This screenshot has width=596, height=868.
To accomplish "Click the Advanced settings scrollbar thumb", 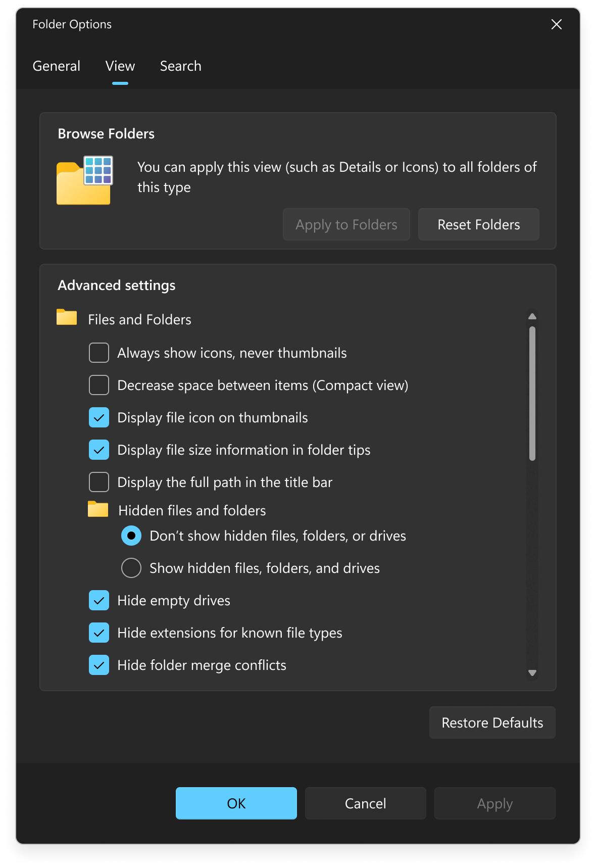I will pyautogui.click(x=532, y=394).
